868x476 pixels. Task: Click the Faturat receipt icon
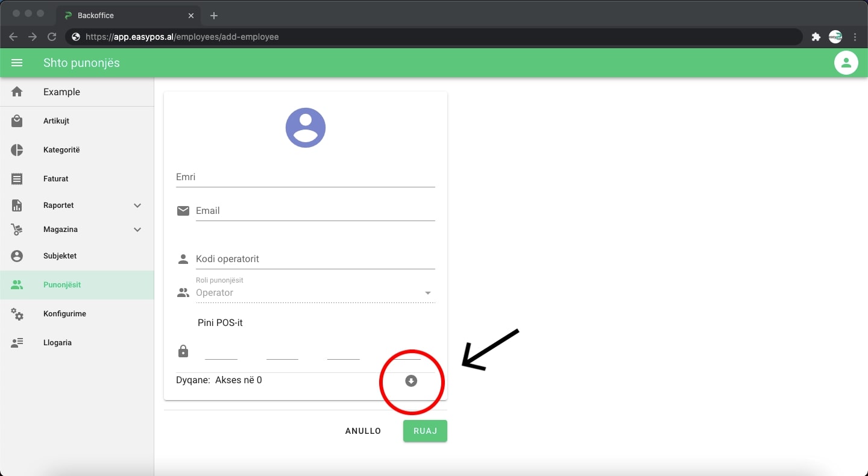(17, 179)
